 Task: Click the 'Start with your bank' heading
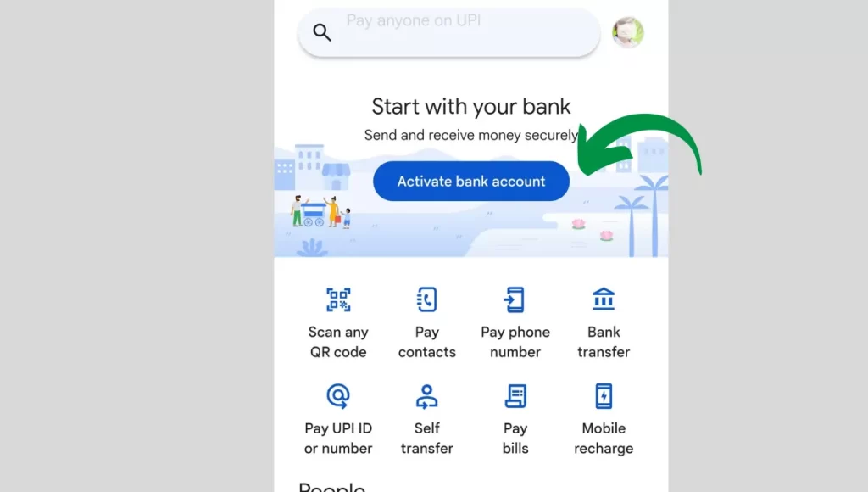pyautogui.click(x=471, y=106)
